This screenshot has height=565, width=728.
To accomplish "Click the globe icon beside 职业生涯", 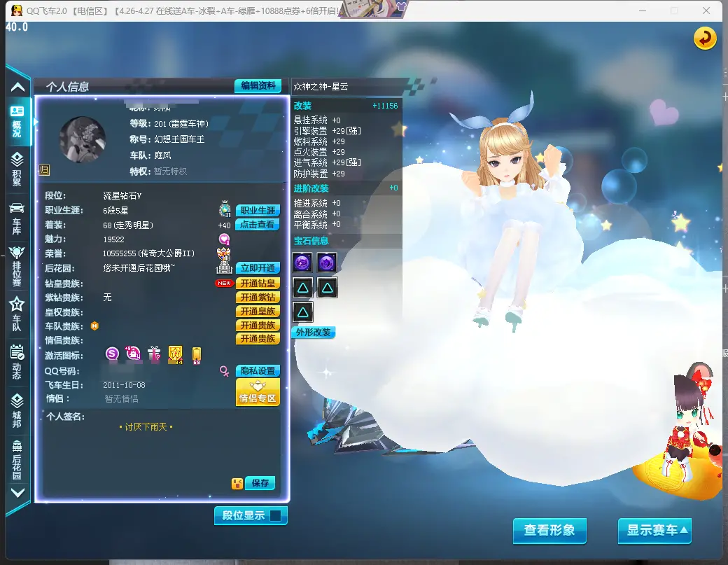I will click(x=225, y=209).
